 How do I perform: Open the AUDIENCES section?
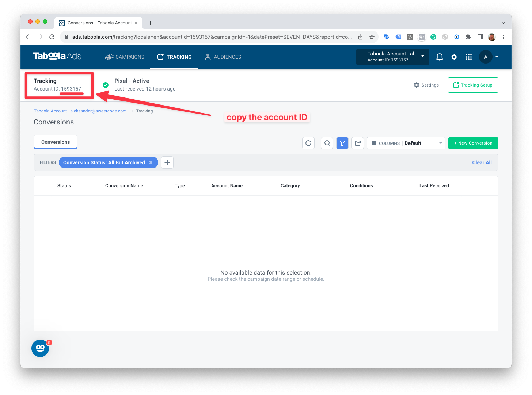[x=223, y=57]
